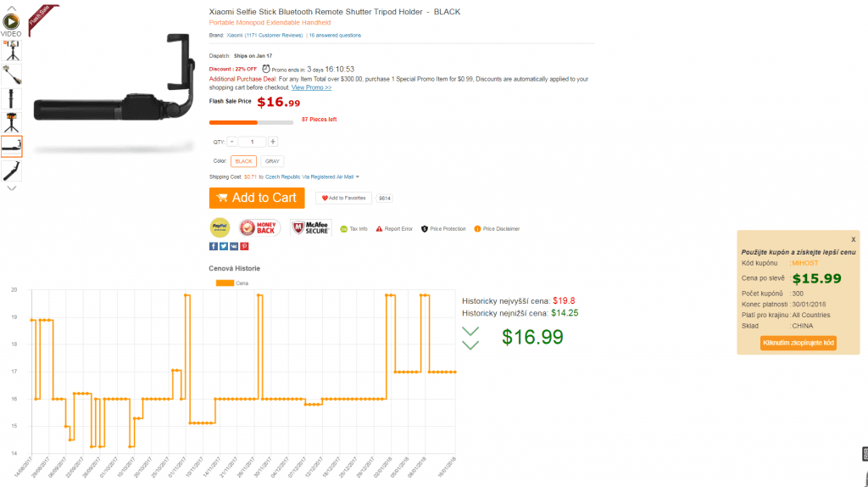
Task: Select the BLACK color option
Action: [243, 160]
